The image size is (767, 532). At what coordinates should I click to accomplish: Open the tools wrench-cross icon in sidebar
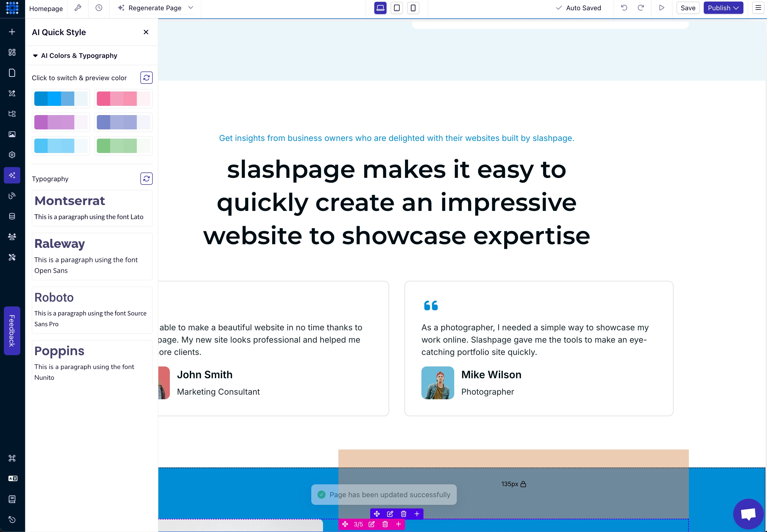pos(12,257)
